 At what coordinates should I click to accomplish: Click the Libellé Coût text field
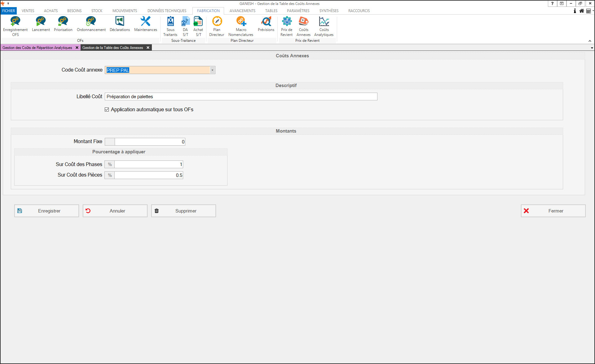click(x=241, y=97)
